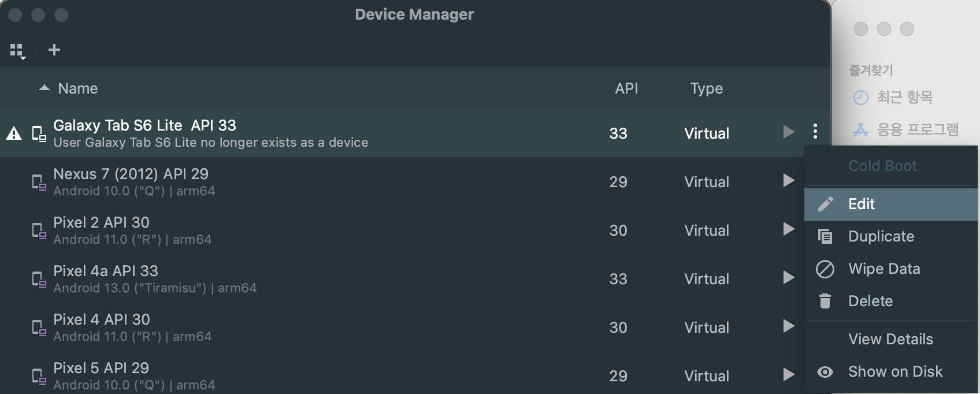Viewport: 980px width, 394px height.
Task: Start the Nexus 7 (2012) API 29 emulator
Action: pyautogui.click(x=789, y=181)
